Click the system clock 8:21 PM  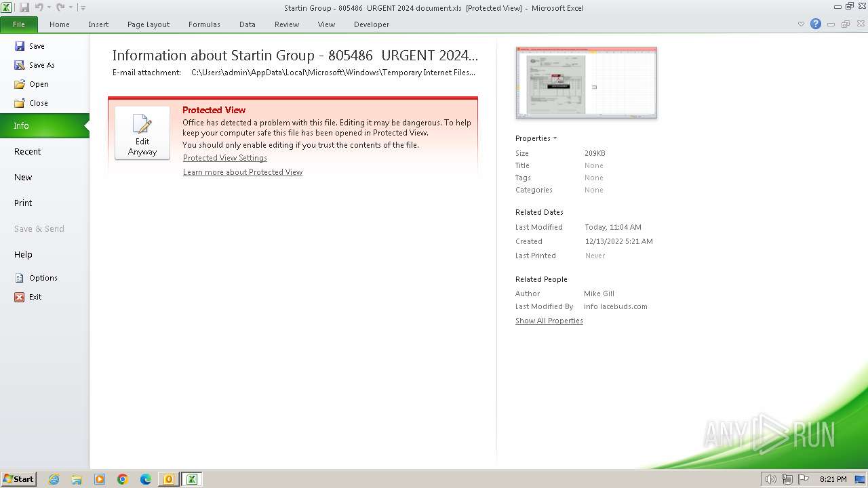[833, 479]
